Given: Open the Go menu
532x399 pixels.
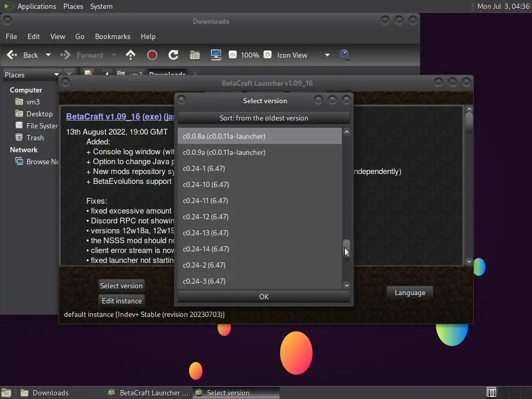Looking at the screenshot, I should [79, 36].
